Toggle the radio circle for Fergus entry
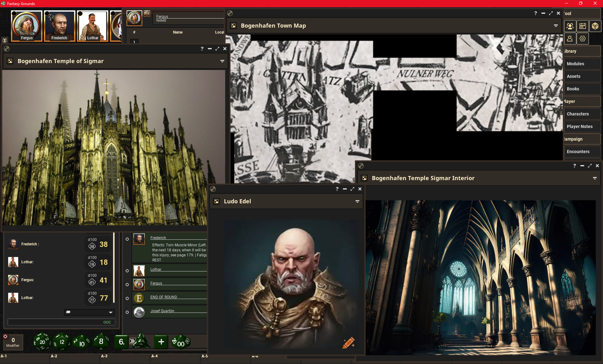The width and height of the screenshot is (603, 364). [x=127, y=285]
